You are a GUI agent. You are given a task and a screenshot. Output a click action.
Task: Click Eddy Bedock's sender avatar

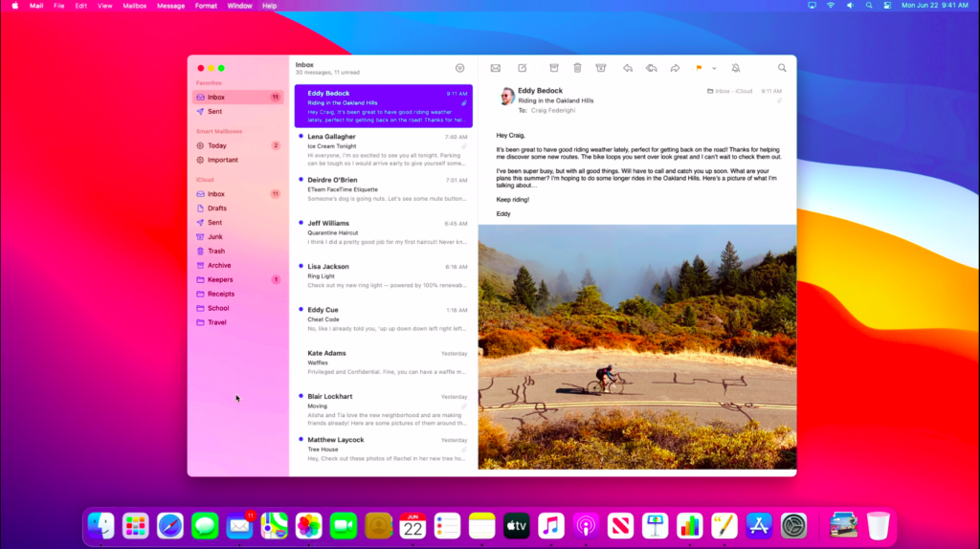click(x=507, y=97)
